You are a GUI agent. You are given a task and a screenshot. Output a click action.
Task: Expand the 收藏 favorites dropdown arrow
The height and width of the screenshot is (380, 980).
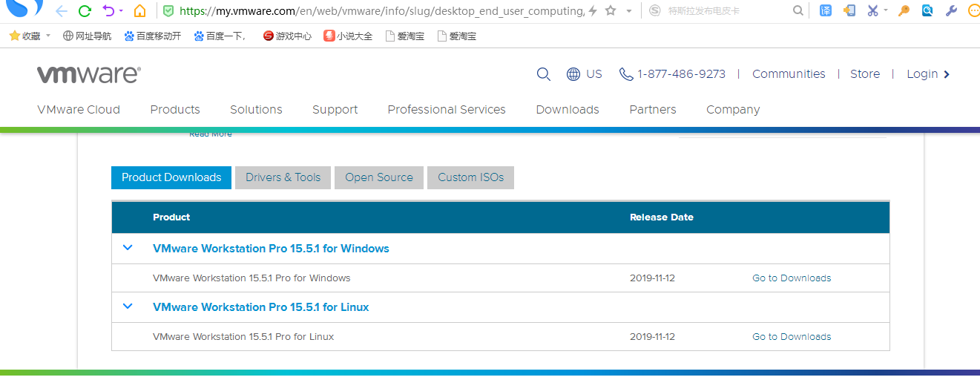point(48,36)
